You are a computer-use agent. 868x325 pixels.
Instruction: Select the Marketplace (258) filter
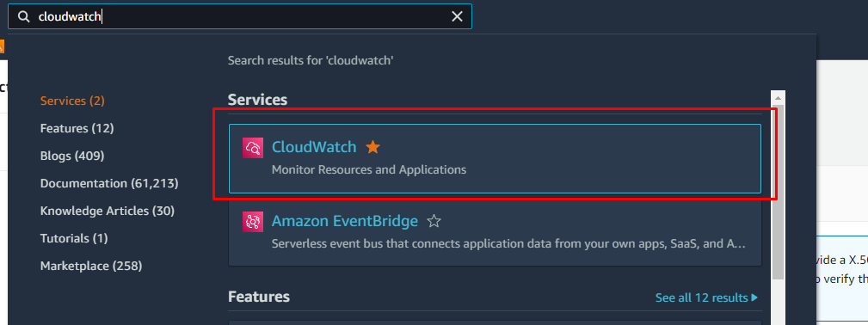point(91,267)
